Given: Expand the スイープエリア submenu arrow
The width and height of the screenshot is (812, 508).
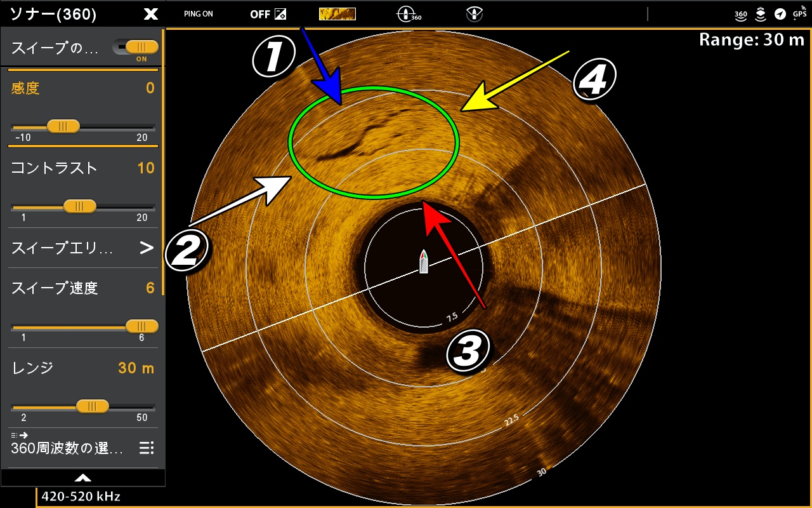Looking at the screenshot, I should [x=147, y=248].
